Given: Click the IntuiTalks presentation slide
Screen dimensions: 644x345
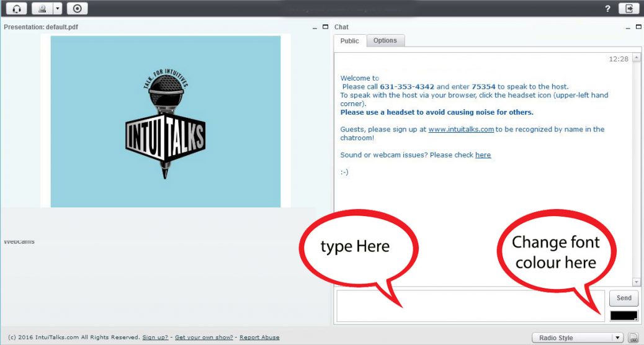Looking at the screenshot, I should click(166, 121).
